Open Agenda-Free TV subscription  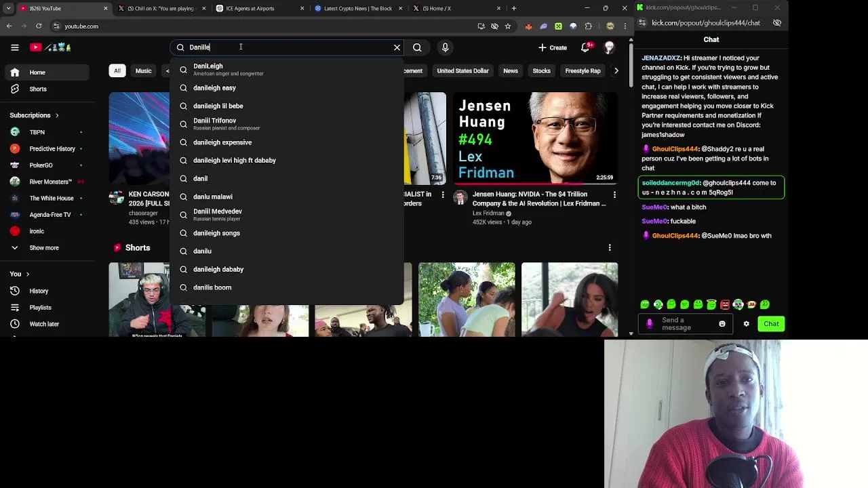[x=45, y=215]
